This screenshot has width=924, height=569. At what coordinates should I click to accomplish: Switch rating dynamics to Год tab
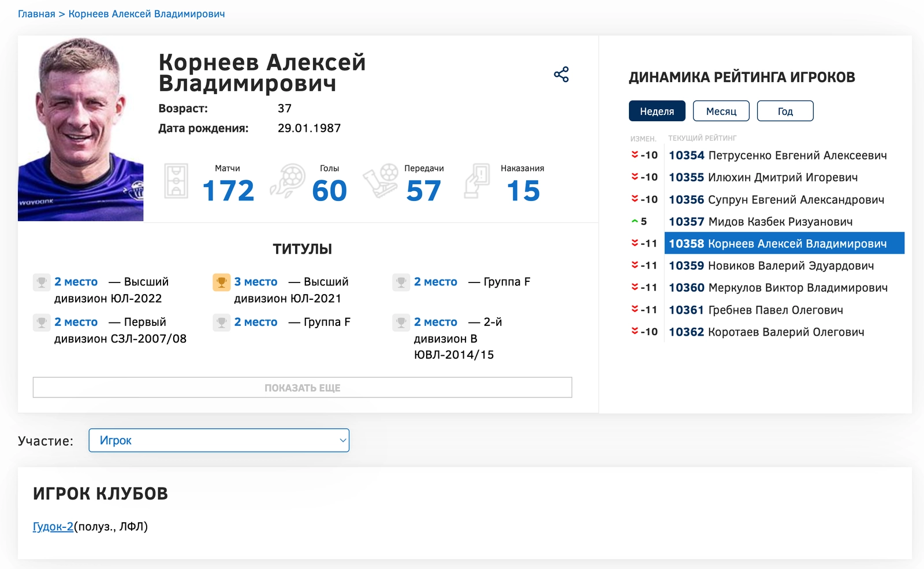coord(785,111)
